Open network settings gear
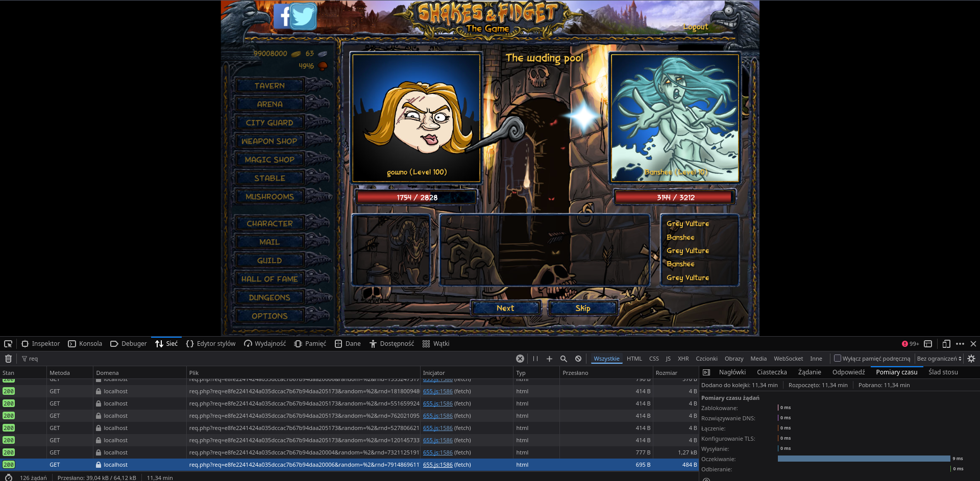Image resolution: width=980 pixels, height=481 pixels. (971, 359)
